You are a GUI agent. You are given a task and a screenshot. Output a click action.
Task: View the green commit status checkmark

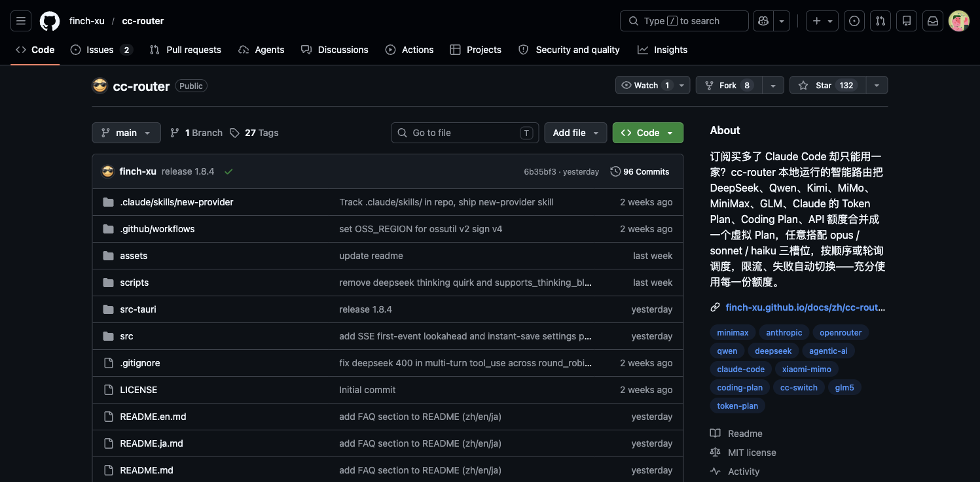[x=228, y=171]
